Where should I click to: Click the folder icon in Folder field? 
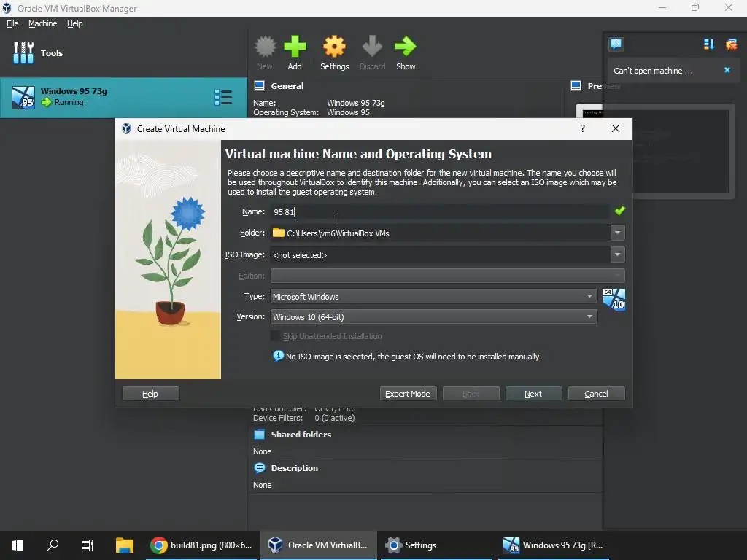tap(278, 233)
